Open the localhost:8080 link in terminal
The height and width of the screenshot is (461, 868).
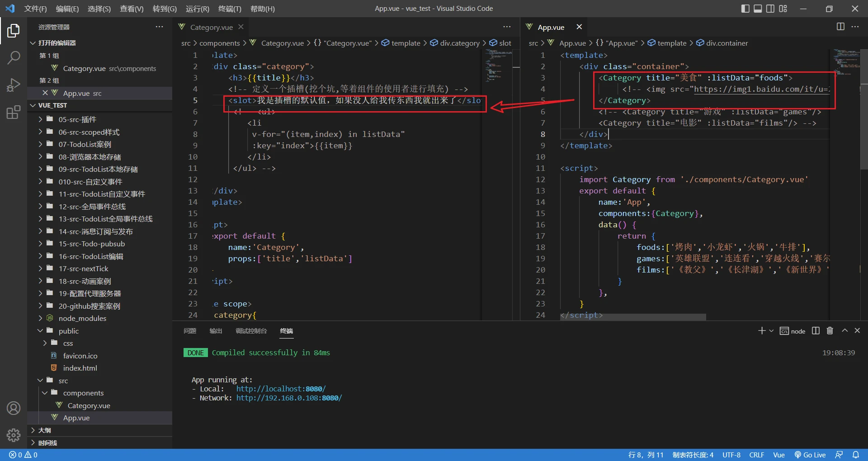tap(280, 389)
